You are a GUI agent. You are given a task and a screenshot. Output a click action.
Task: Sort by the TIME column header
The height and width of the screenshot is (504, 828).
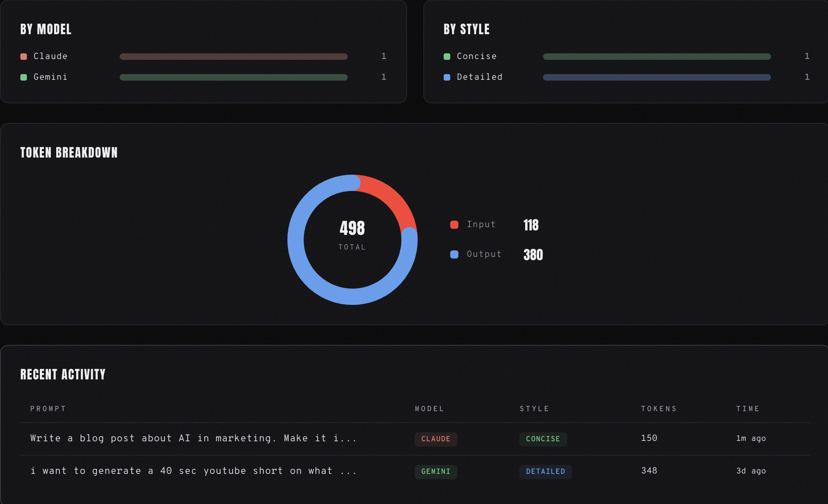(x=747, y=409)
